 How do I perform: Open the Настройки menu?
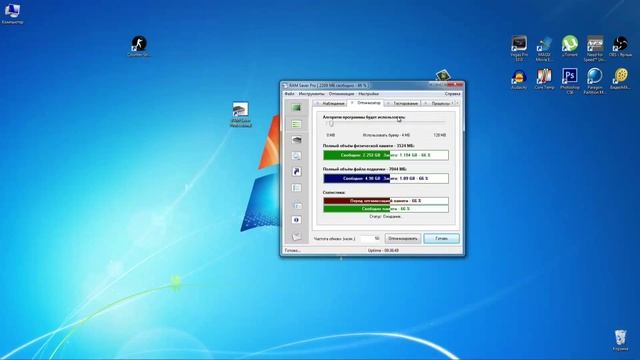tap(369, 94)
